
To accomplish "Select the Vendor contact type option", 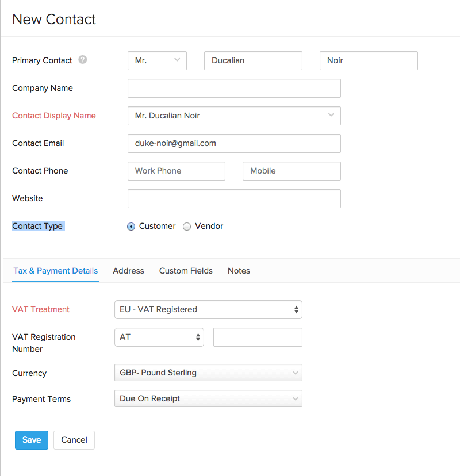I will click(x=187, y=227).
